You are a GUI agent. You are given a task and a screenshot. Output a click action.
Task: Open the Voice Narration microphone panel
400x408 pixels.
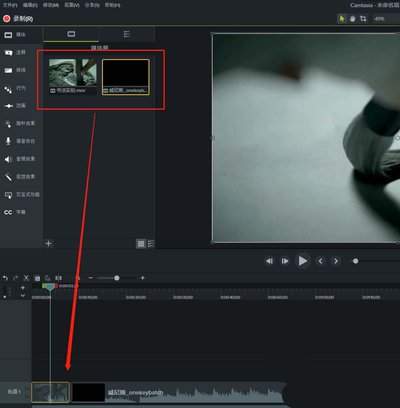[19, 141]
